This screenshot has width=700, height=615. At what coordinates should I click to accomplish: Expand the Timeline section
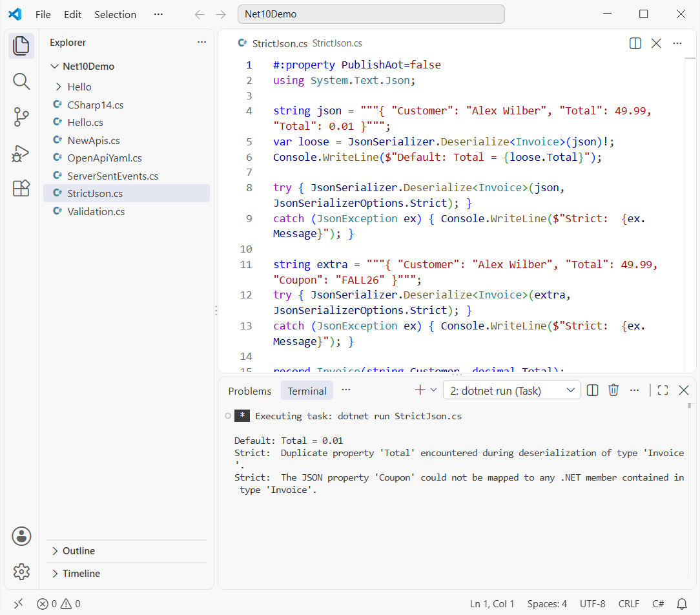127,574
